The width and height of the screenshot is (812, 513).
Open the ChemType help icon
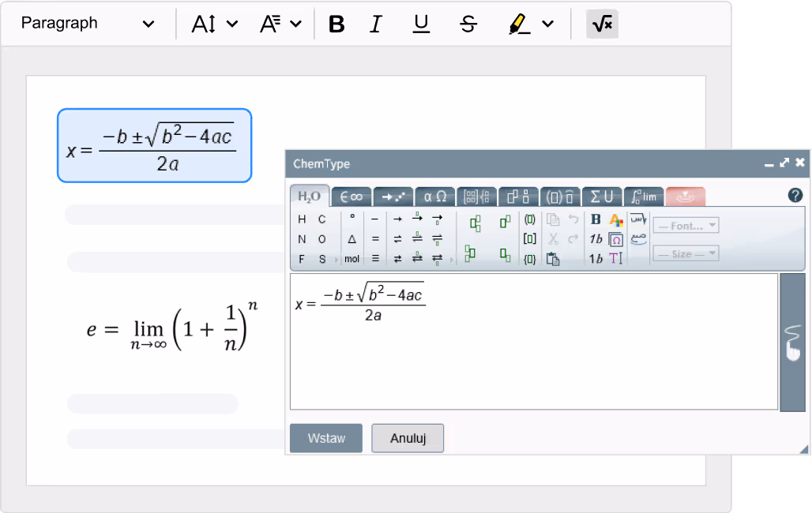click(x=795, y=196)
